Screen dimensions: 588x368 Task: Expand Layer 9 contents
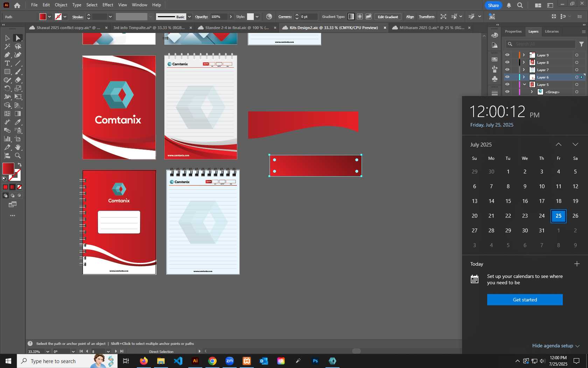[x=524, y=55]
